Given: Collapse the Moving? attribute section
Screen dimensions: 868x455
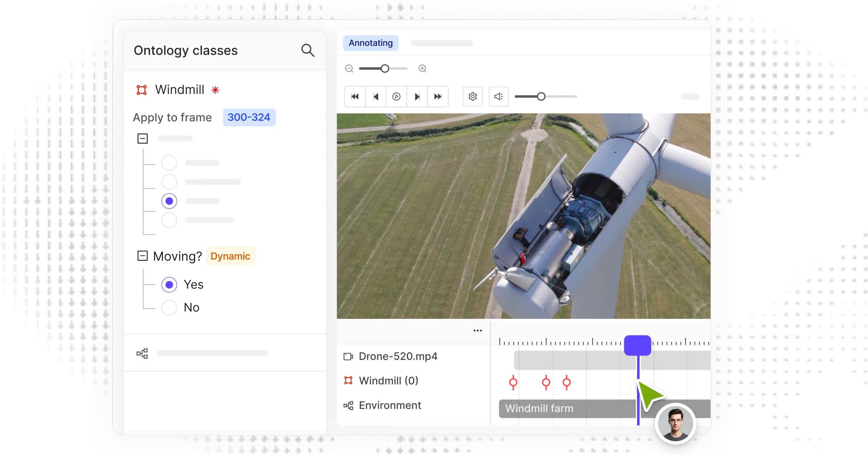Looking at the screenshot, I should tap(143, 256).
